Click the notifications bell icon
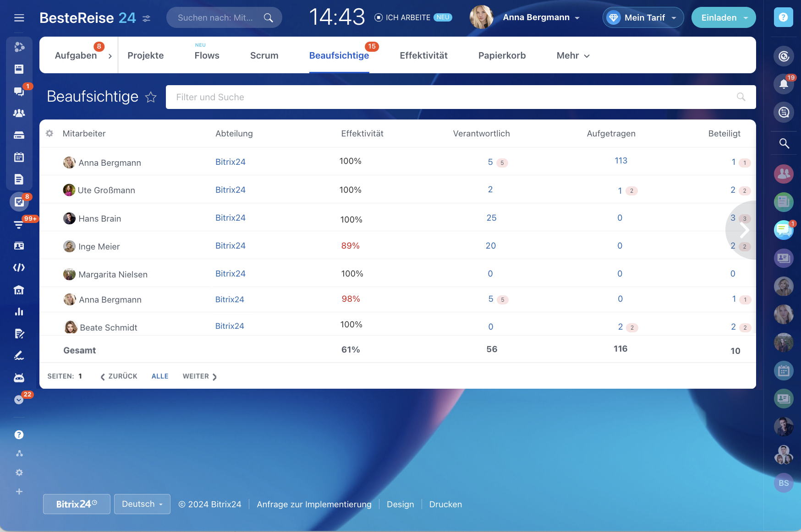 click(x=784, y=84)
